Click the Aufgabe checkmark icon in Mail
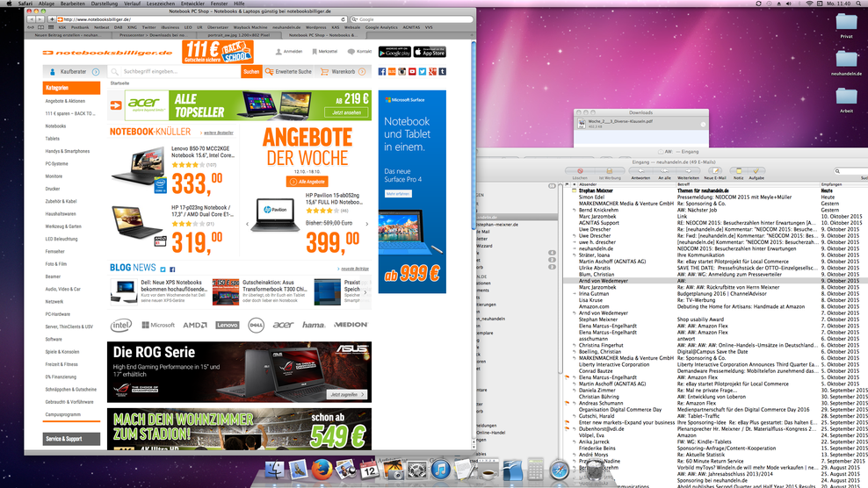This screenshot has width=868, height=488. [756, 171]
